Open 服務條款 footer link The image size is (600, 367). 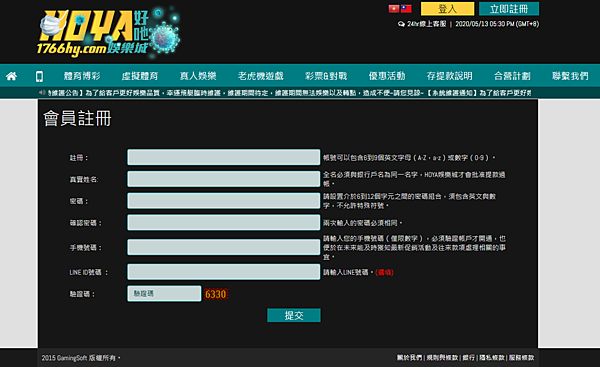(522, 357)
